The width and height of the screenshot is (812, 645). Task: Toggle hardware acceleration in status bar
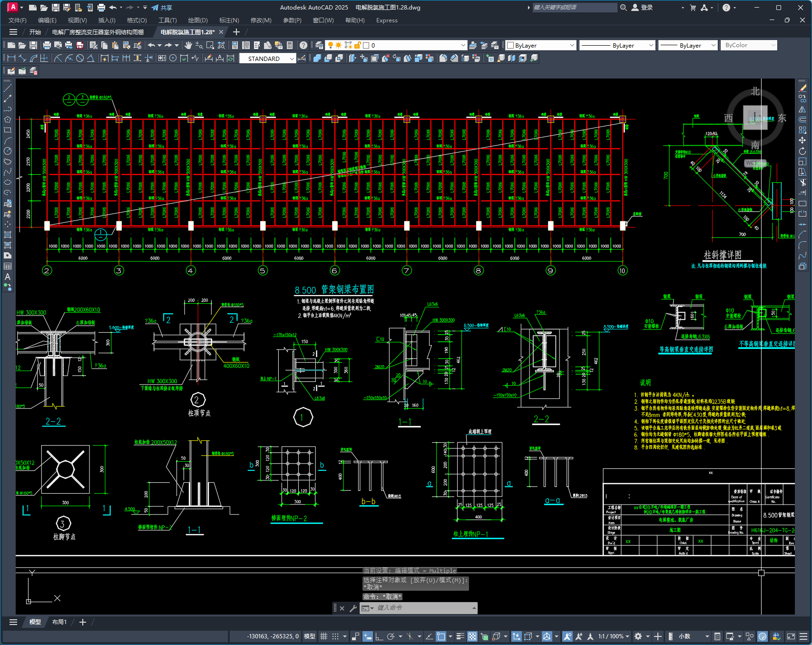pos(763,636)
